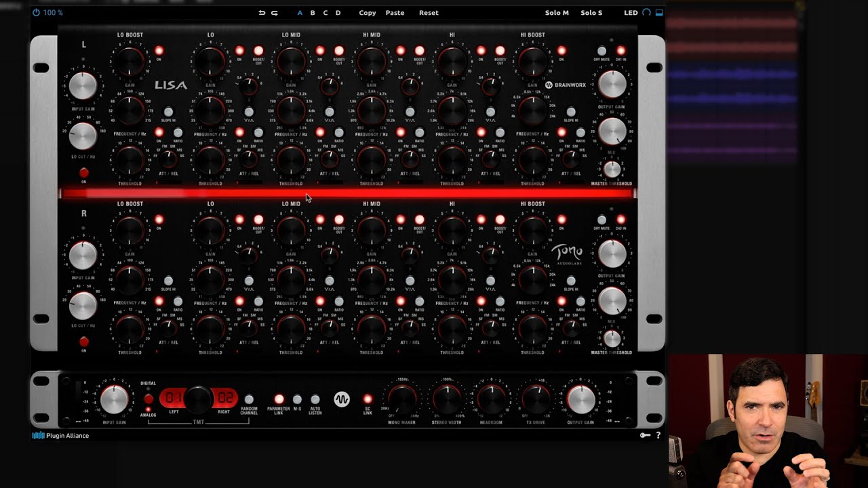Toggle Digital/Analog TMT red button
Image resolution: width=868 pixels, height=488 pixels.
pos(149,399)
